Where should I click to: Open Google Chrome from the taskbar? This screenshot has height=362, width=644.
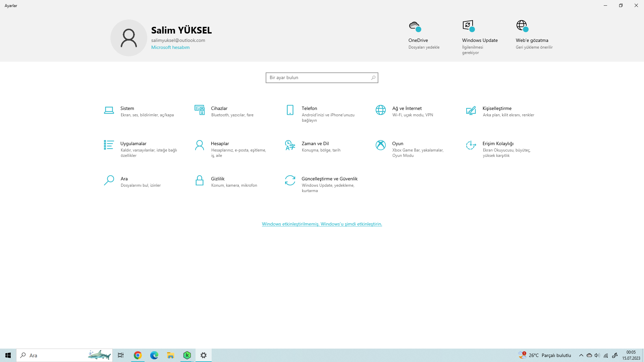click(138, 355)
